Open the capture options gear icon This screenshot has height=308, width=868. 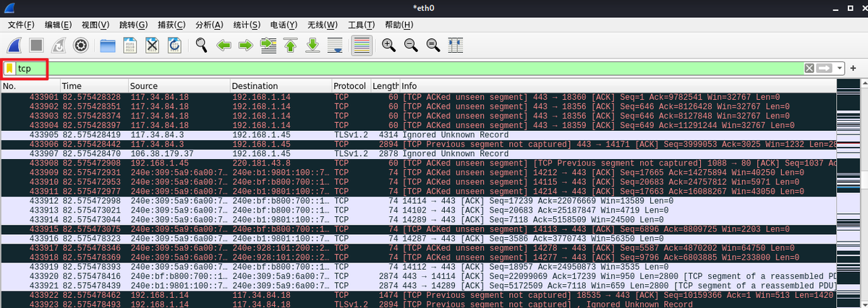(x=80, y=46)
